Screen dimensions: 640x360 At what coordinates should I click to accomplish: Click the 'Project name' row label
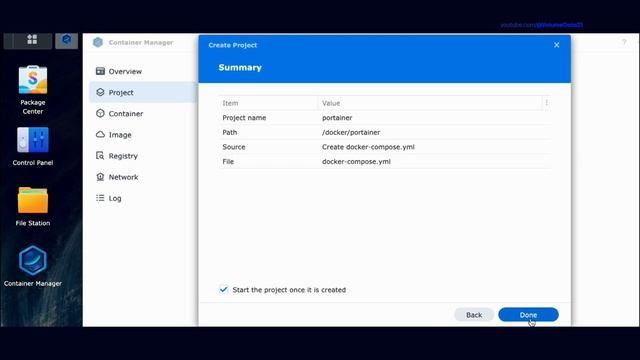tap(244, 118)
